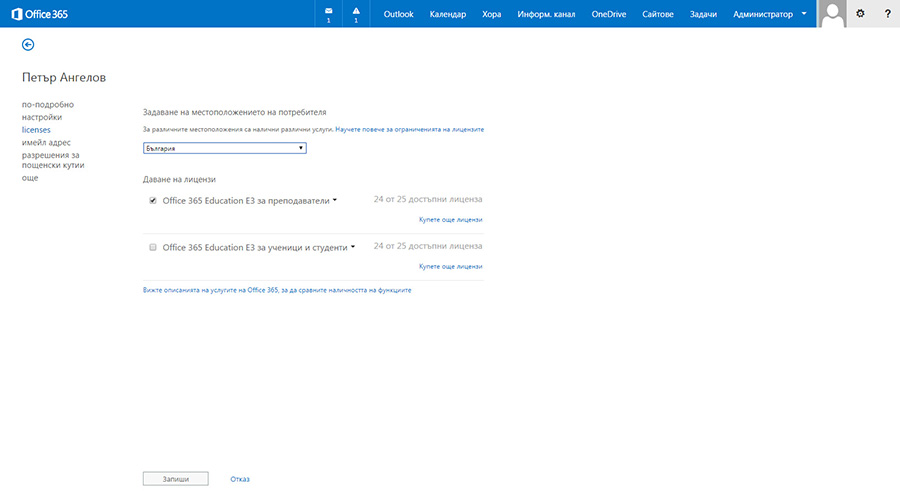Open Информ. канал in the top navigation
This screenshot has height=491, width=900.
tap(546, 14)
